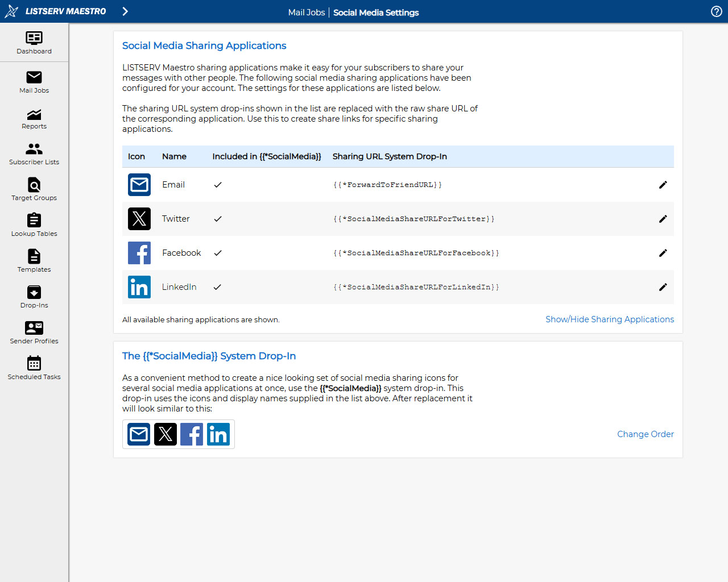Open Subscriber Lists in the sidebar

(34, 154)
